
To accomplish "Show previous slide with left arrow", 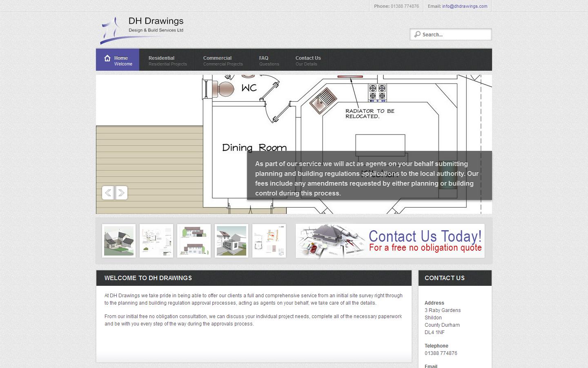I will [108, 193].
